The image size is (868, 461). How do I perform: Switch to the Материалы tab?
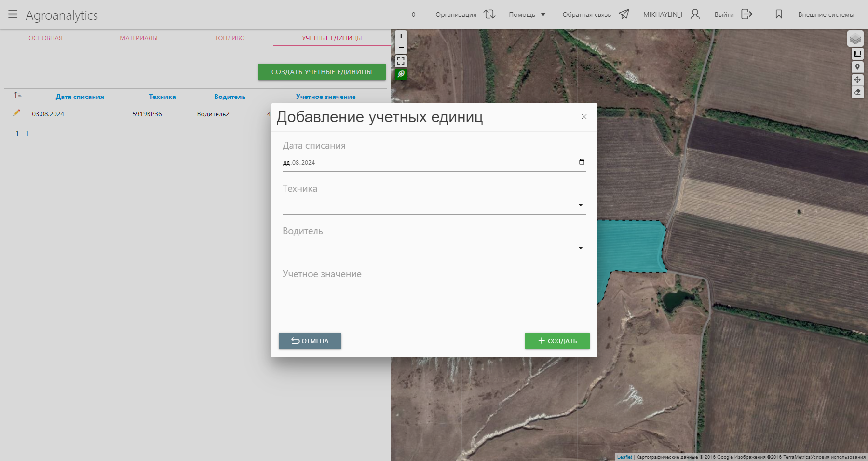click(x=138, y=38)
